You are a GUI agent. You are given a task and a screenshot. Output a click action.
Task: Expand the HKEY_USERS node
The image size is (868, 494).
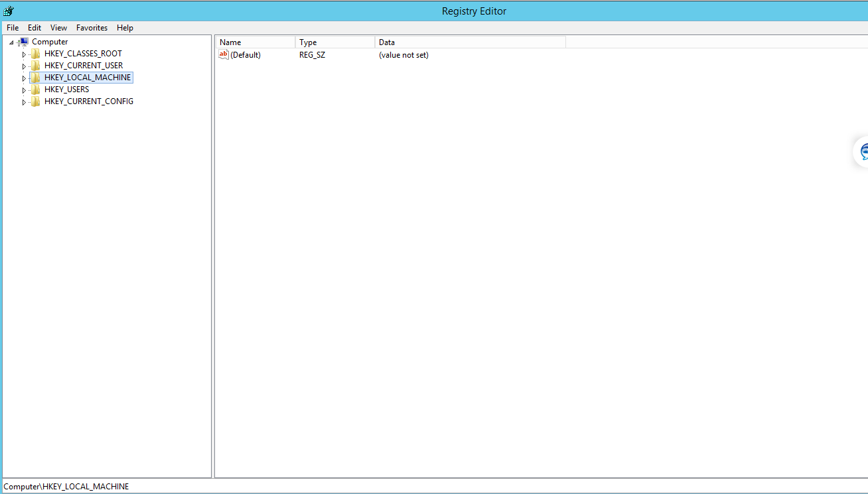click(24, 89)
